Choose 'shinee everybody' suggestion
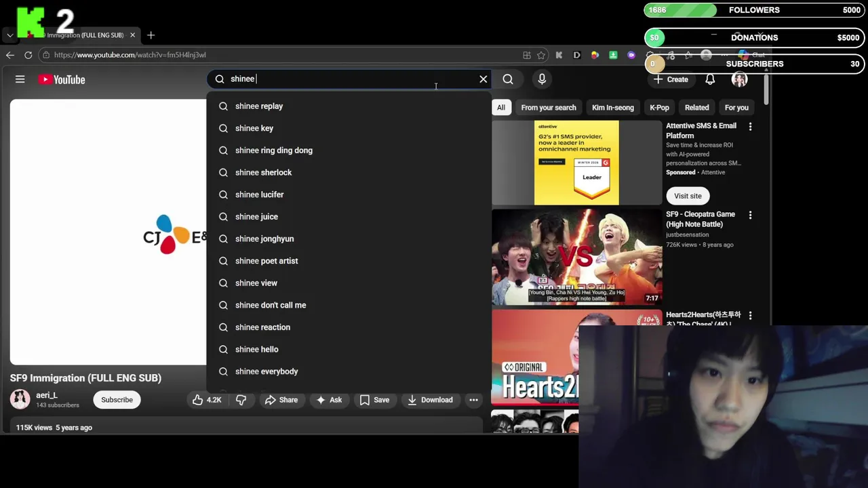The width and height of the screenshot is (868, 488). point(349,371)
